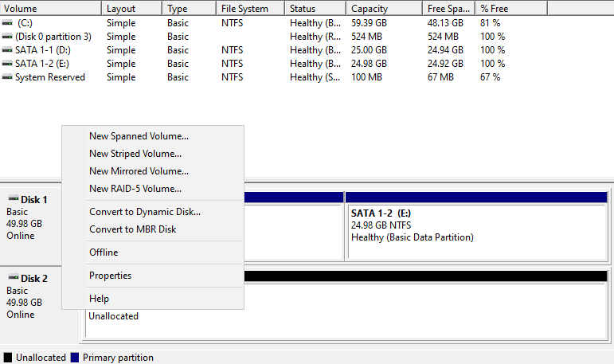Sort by the Type column header
The height and width of the screenshot is (364, 614).
[189, 8]
